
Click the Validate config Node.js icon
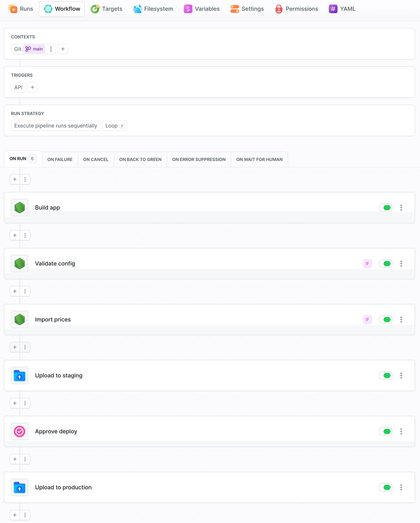(x=20, y=264)
